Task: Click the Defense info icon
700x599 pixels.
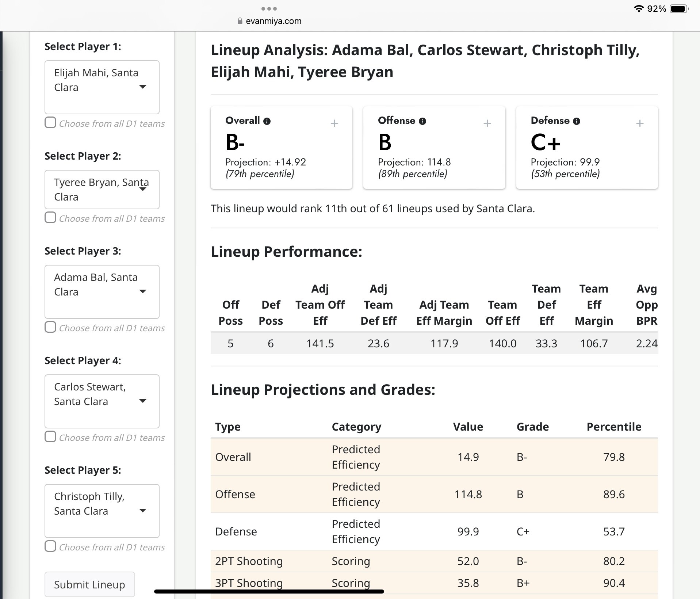Action: tap(577, 121)
